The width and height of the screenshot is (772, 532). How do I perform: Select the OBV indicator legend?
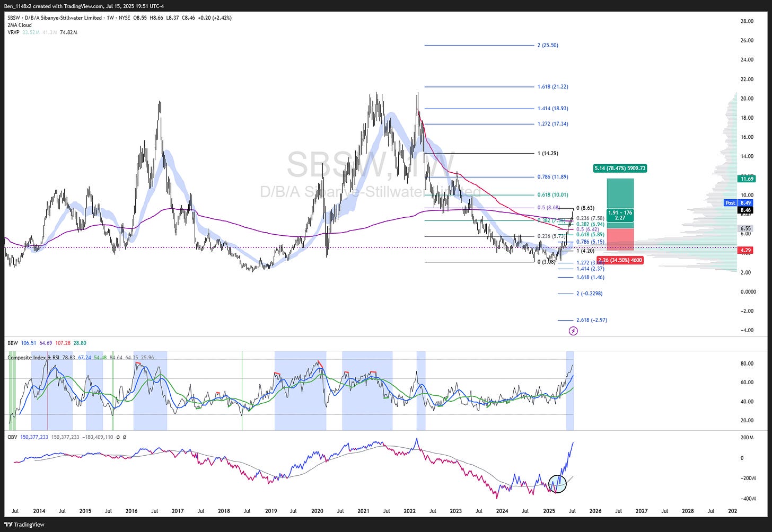point(13,437)
